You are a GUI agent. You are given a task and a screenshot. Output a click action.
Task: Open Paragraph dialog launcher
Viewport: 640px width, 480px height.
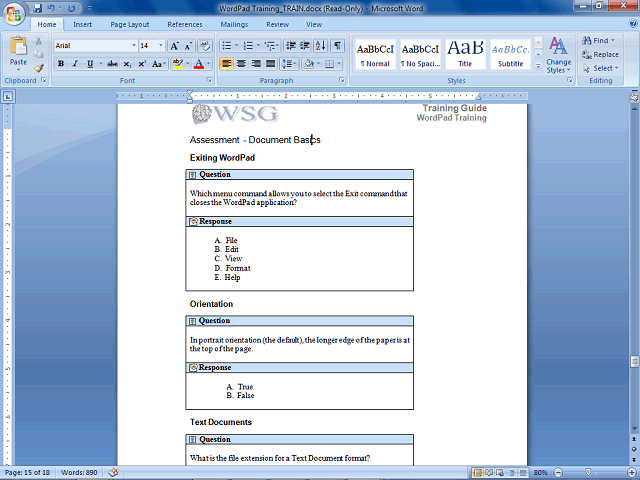tap(342, 80)
